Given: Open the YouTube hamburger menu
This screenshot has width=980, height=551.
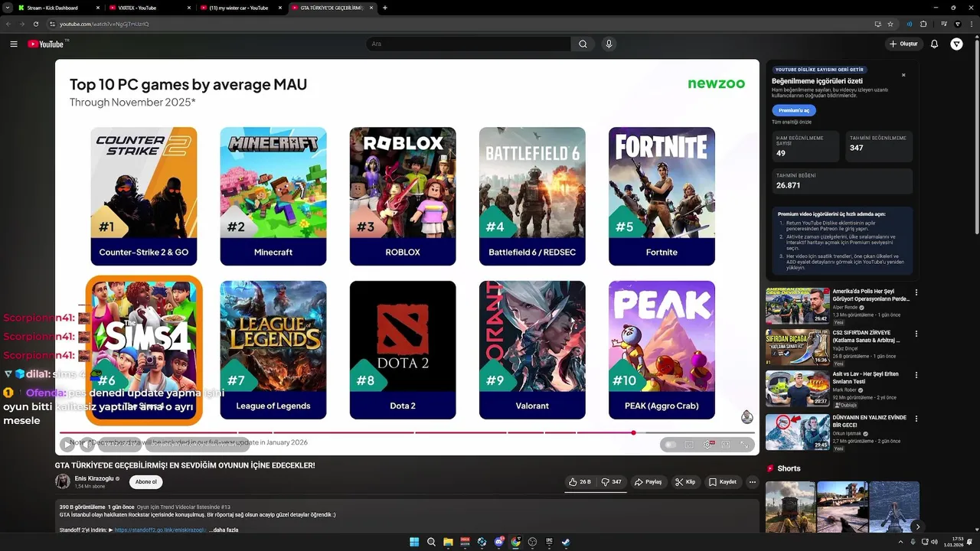Looking at the screenshot, I should tap(14, 44).
